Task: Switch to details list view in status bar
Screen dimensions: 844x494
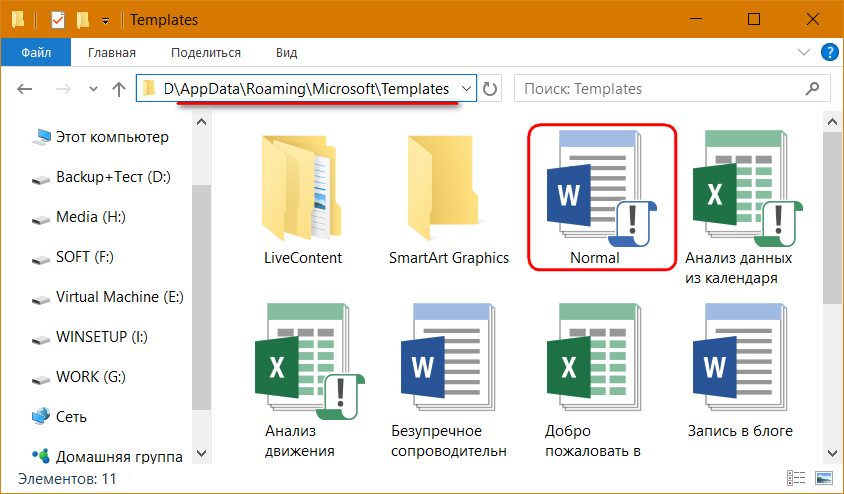Action: click(x=797, y=479)
